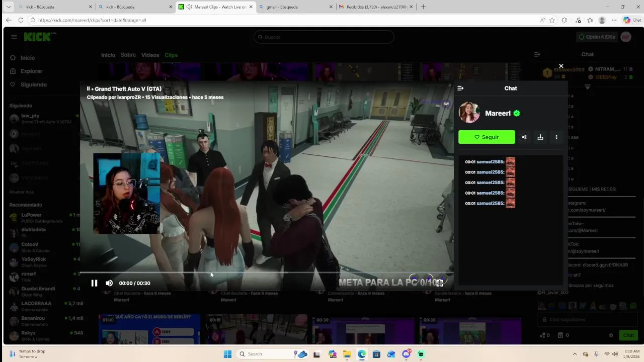Open the favorites list icon

point(590,20)
